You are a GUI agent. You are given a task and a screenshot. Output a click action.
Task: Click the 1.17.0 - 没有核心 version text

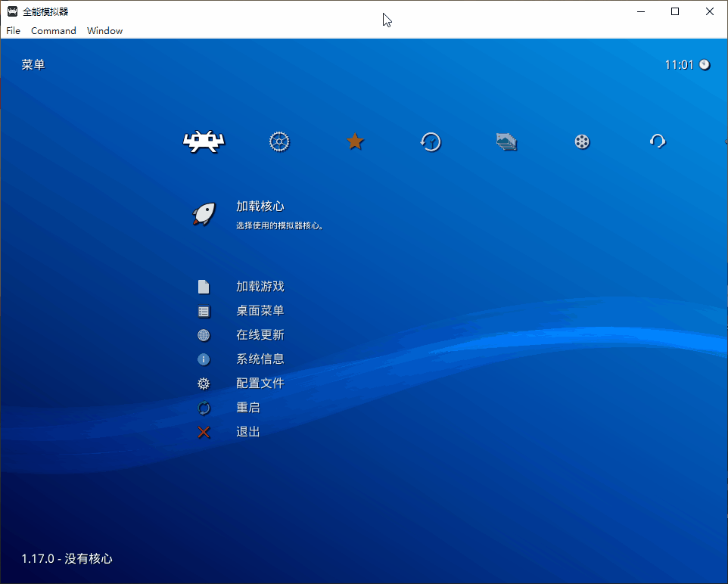[x=67, y=558]
